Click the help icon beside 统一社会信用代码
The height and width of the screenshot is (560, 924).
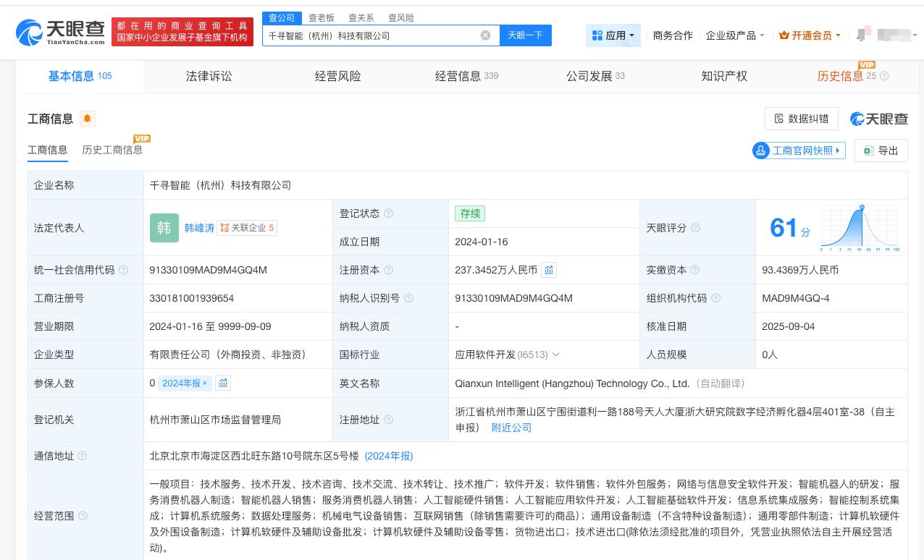pos(124,270)
